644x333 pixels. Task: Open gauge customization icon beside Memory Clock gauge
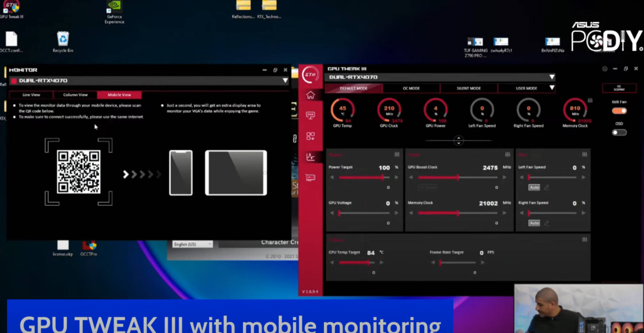point(590,100)
